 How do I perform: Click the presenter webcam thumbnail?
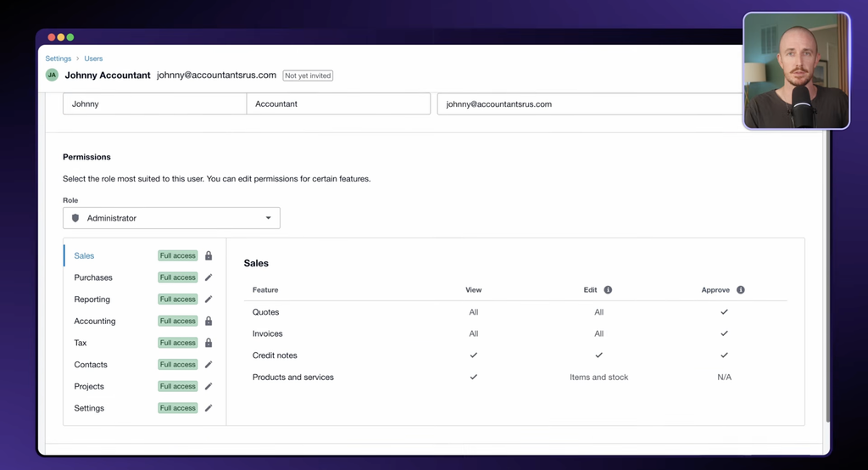796,71
